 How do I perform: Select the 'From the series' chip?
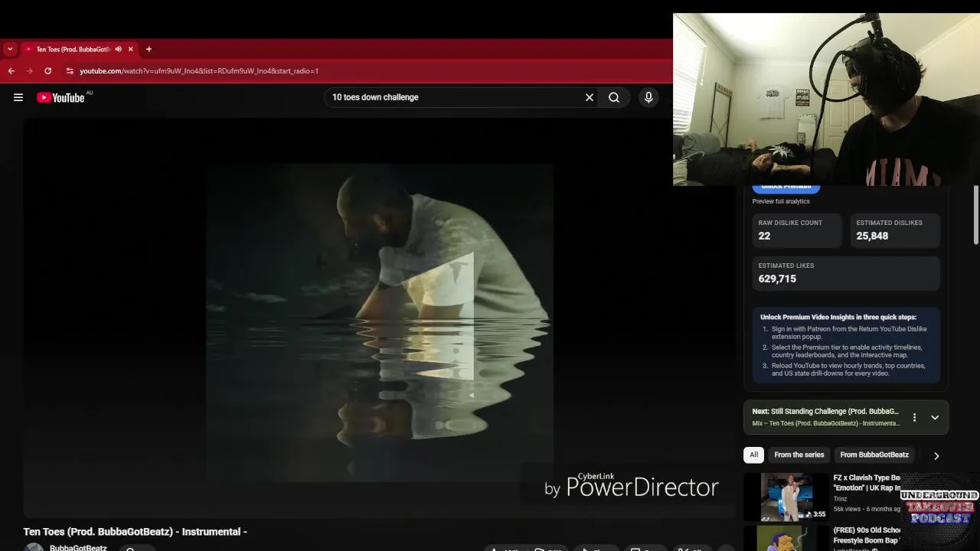pyautogui.click(x=799, y=455)
